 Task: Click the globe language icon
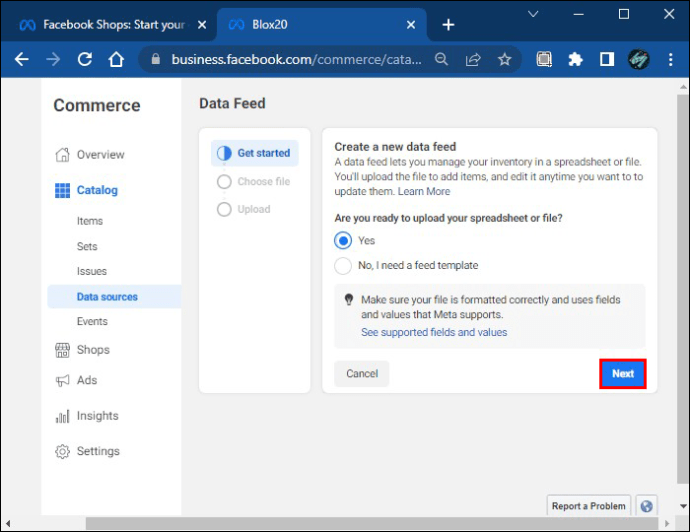click(646, 506)
